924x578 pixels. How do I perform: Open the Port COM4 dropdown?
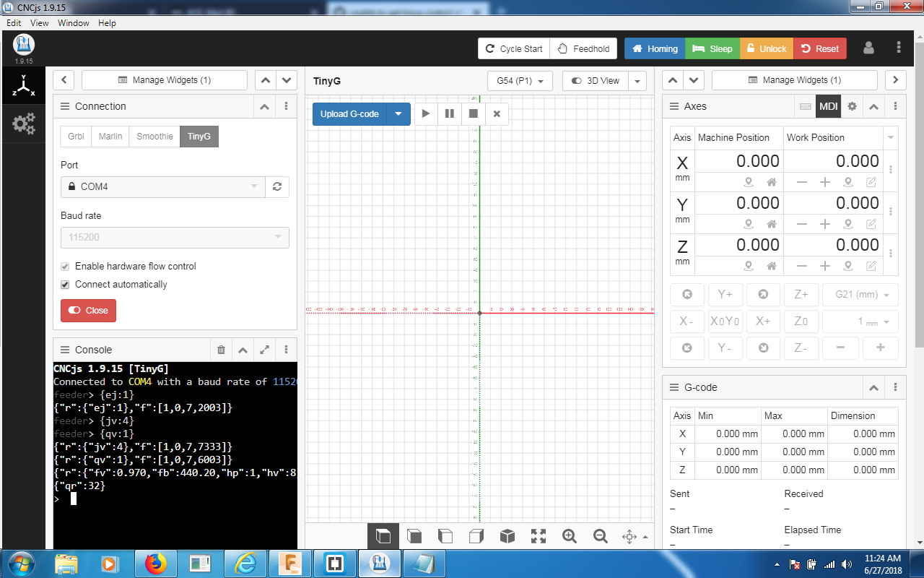click(163, 186)
